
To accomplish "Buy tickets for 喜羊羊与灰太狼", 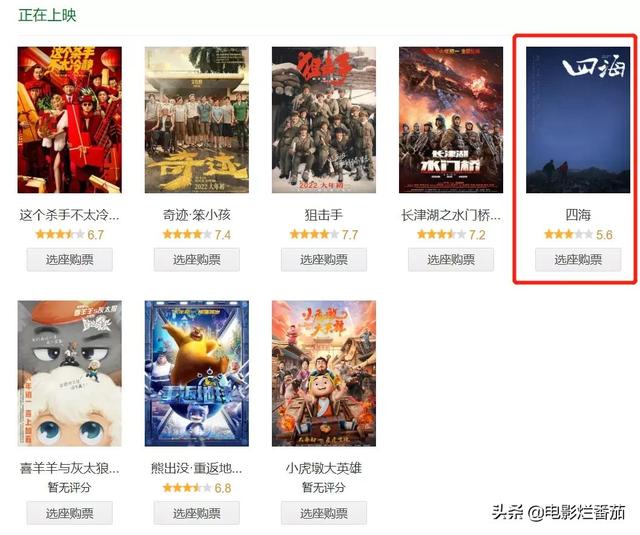I will tap(70, 513).
